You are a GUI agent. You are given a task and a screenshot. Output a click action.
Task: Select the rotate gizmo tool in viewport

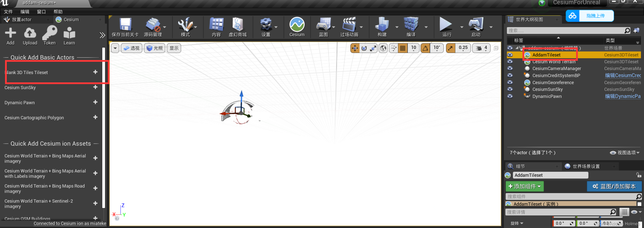point(364,48)
